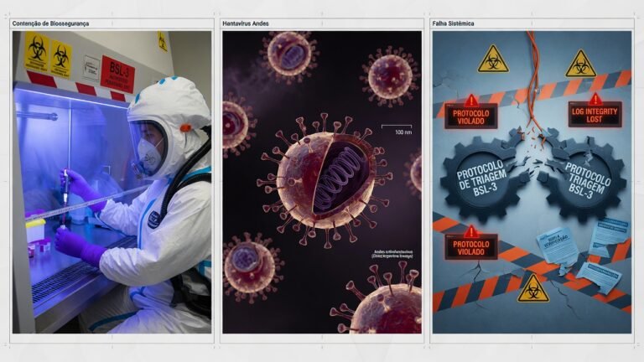
Task: Click the top-left biohazard triangle in Falha Sistêmica
Action: pos(493,59)
